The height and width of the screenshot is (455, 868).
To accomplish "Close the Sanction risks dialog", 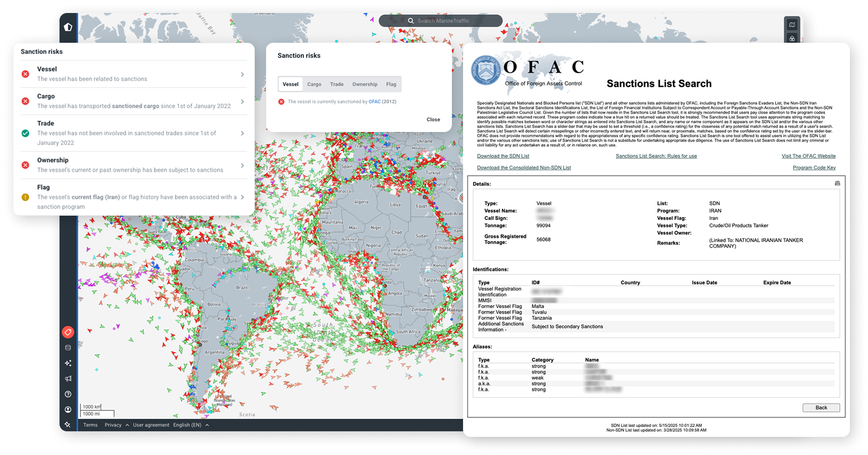I will coord(433,119).
